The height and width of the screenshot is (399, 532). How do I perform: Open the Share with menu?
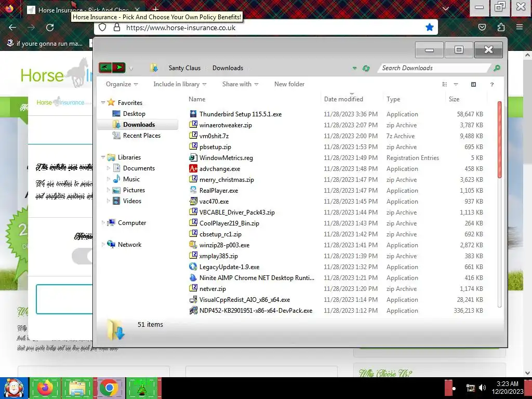(240, 84)
